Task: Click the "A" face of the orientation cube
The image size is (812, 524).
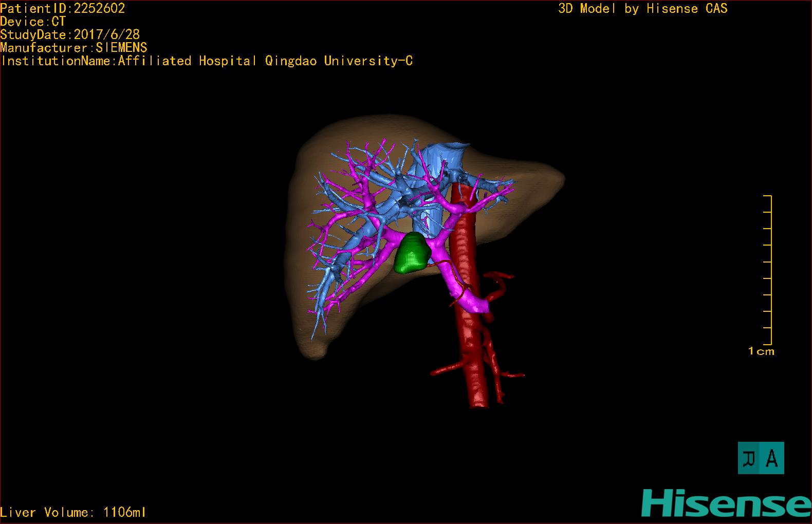Action: (772, 458)
